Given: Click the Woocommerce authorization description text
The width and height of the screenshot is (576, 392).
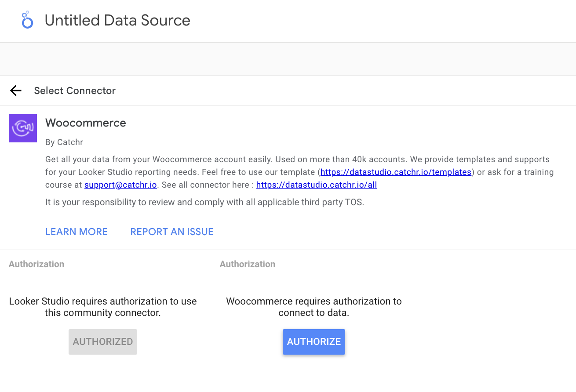Looking at the screenshot, I should point(314,307).
